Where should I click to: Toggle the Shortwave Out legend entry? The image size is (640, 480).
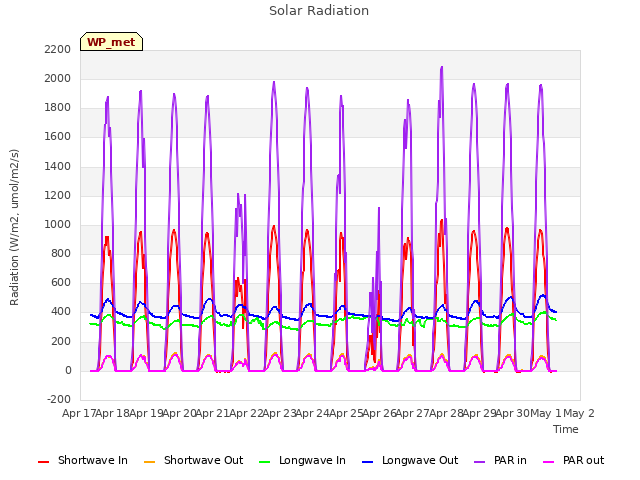click(193, 460)
